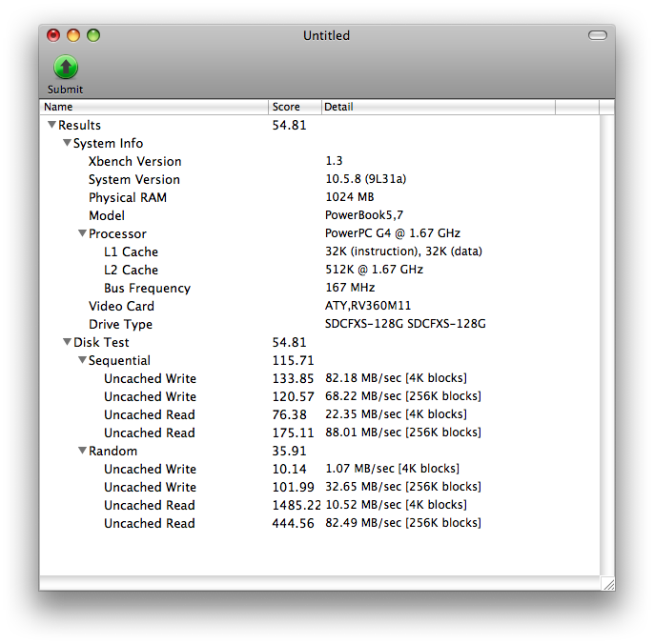Viewport: 654px width, 644px height.
Task: Minimize the window with yellow button
Action: pyautogui.click(x=73, y=35)
